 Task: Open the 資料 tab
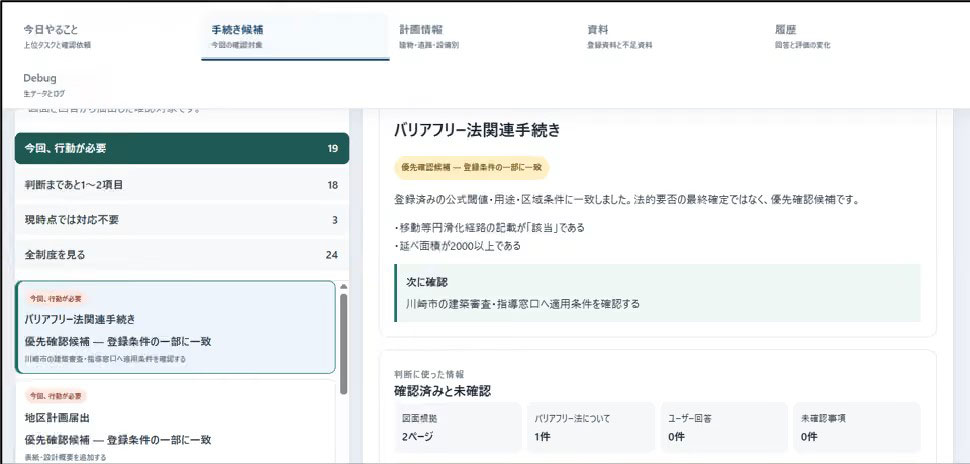coord(671,37)
